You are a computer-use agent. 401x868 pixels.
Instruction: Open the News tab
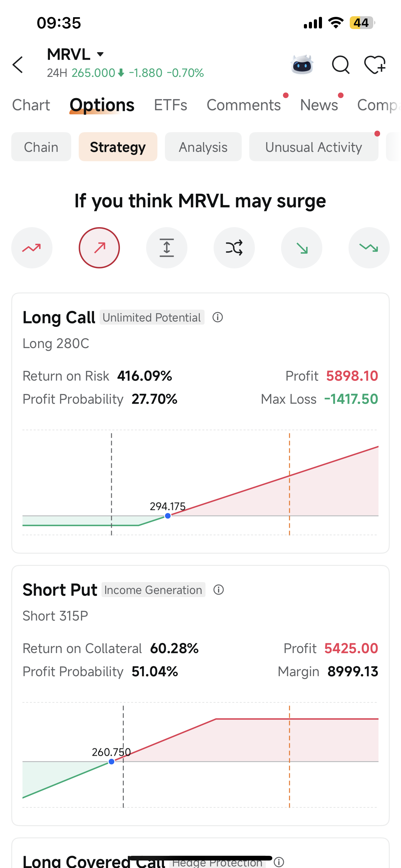tap(319, 105)
